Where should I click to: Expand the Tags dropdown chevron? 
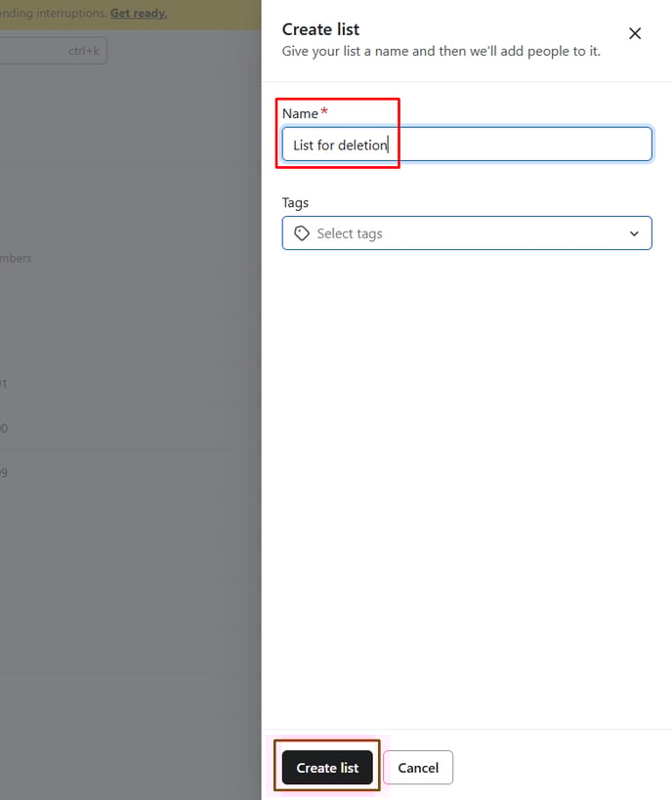pos(634,233)
